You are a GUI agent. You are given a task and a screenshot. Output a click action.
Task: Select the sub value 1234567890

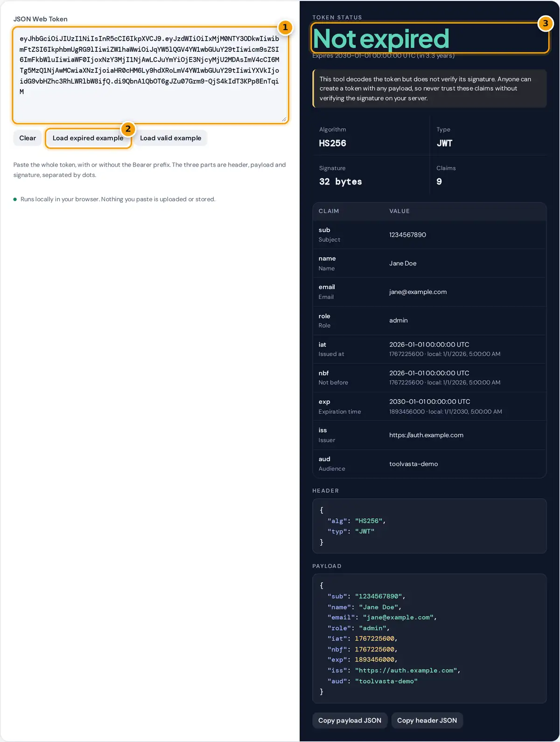tap(407, 235)
